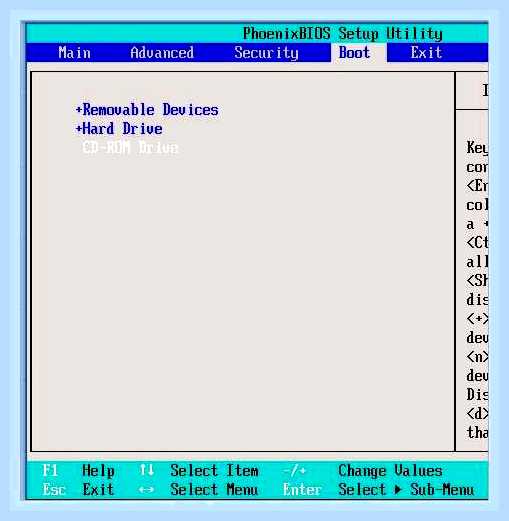Go to the Exit tab
The width and height of the screenshot is (509, 521).
[x=426, y=53]
